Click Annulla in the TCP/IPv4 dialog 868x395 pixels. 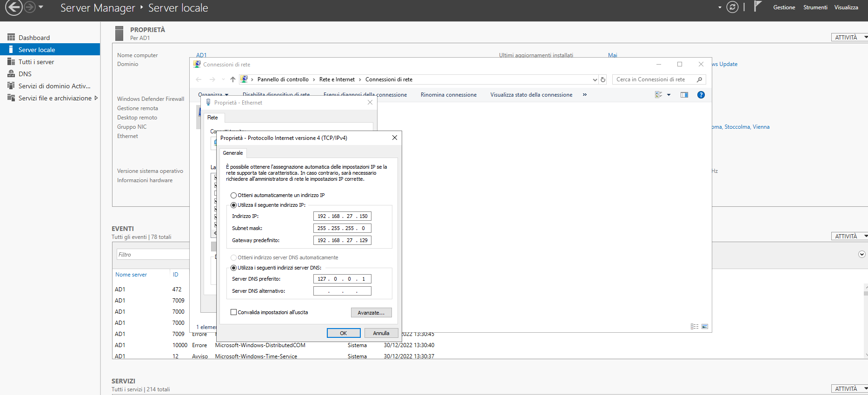click(x=381, y=333)
